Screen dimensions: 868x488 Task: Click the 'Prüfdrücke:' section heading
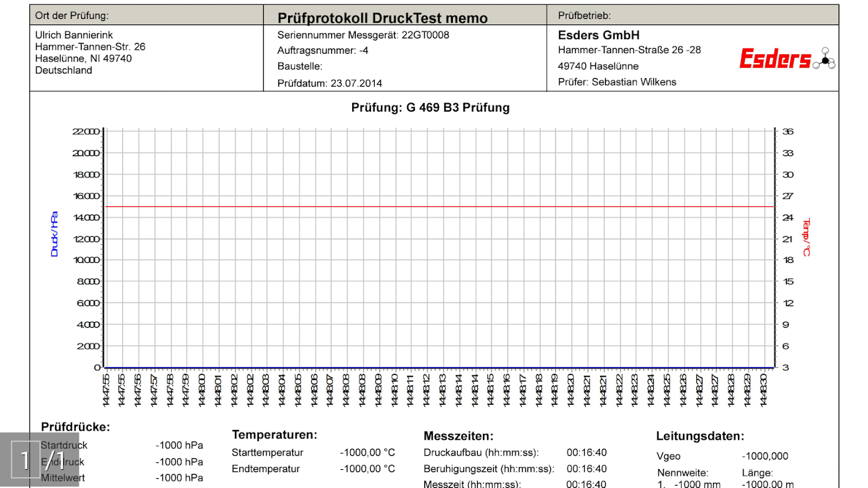[x=76, y=427]
